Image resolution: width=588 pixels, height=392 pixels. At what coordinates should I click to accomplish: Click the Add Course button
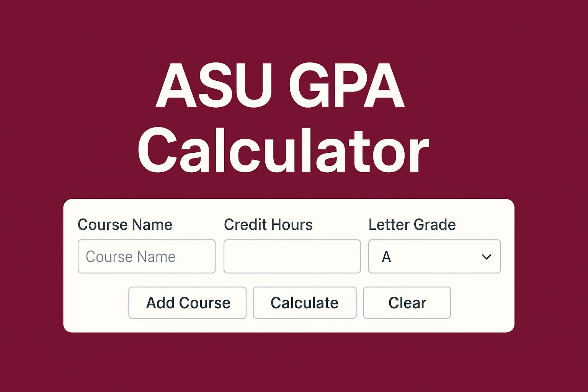(x=187, y=302)
